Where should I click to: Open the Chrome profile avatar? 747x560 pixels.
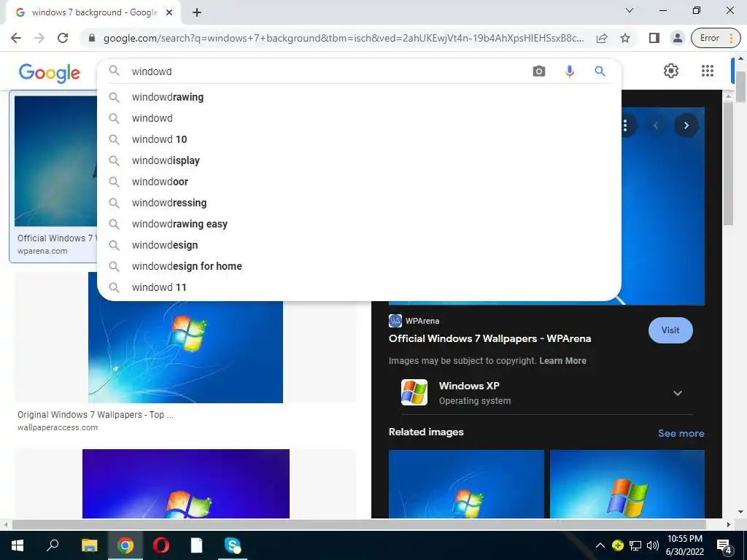point(677,38)
